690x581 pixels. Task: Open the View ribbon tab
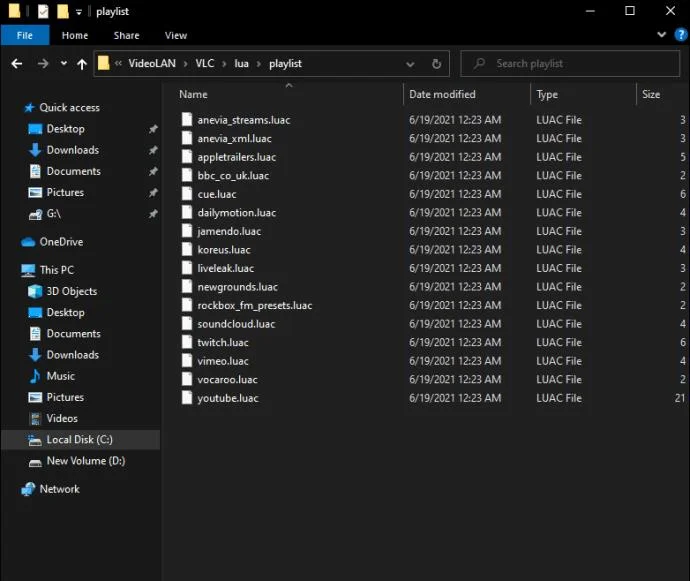point(176,36)
